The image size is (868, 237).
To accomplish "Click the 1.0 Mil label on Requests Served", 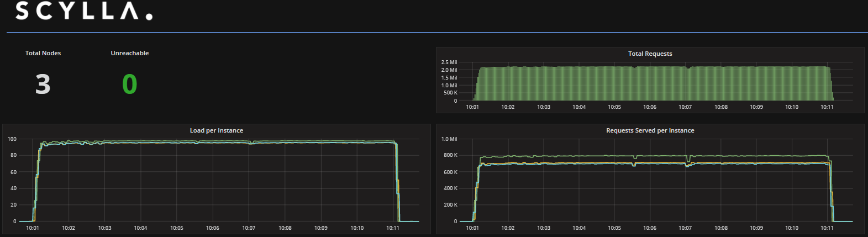I will [449, 139].
